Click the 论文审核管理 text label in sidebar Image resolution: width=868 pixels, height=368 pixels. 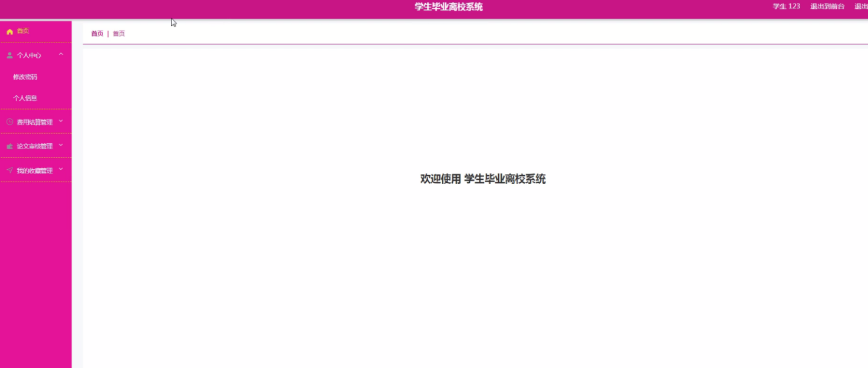point(35,146)
